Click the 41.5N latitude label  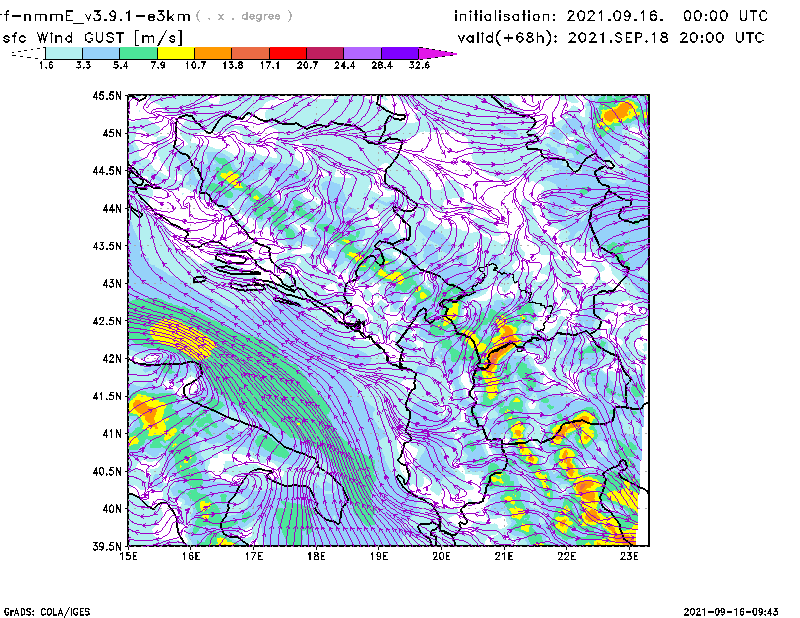[107, 396]
